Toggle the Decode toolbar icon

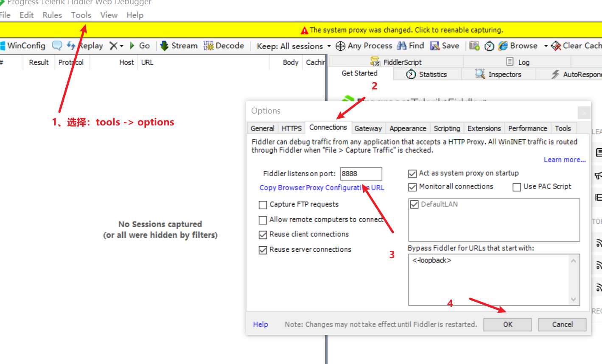(x=208, y=46)
